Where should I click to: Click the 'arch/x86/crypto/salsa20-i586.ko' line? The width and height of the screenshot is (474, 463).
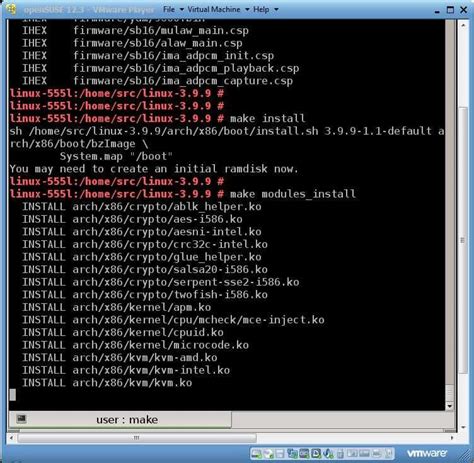[170, 269]
